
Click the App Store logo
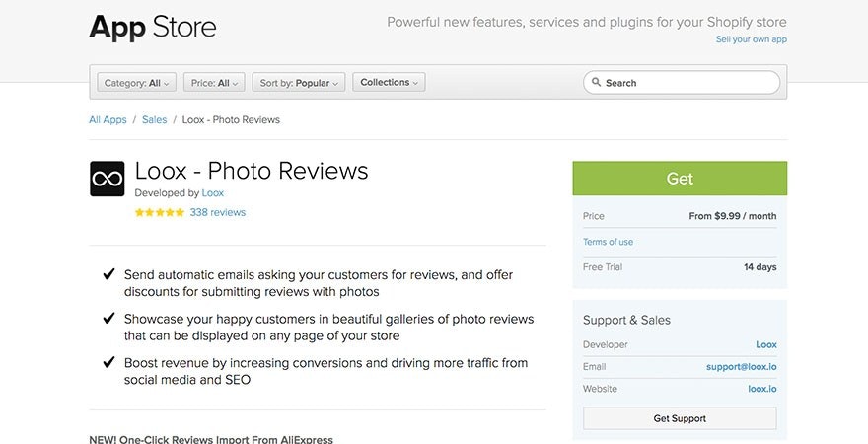pyautogui.click(x=153, y=27)
